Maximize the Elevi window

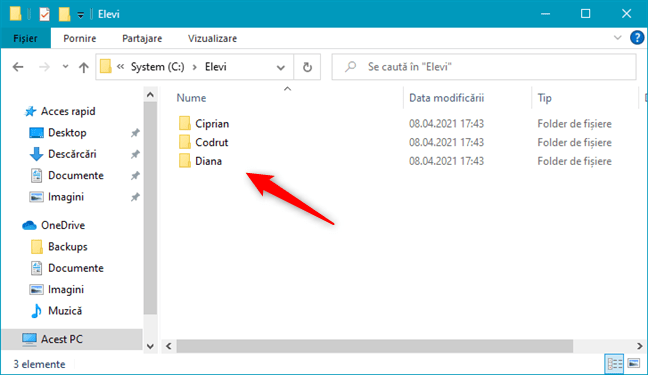pos(586,14)
